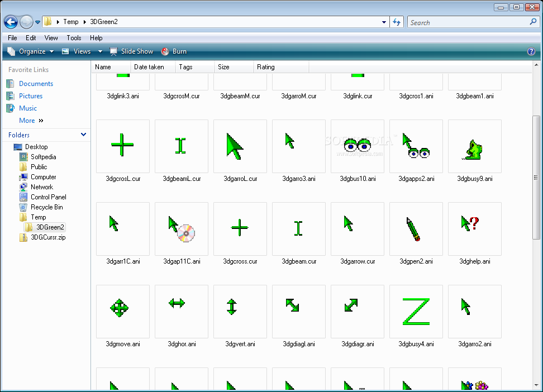Go back with the Back arrow

pyautogui.click(x=11, y=22)
